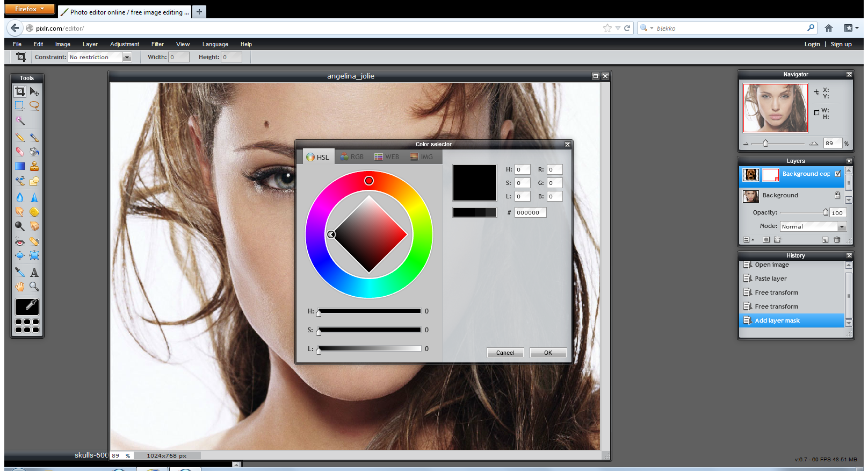Select the Move tool

pyautogui.click(x=34, y=91)
